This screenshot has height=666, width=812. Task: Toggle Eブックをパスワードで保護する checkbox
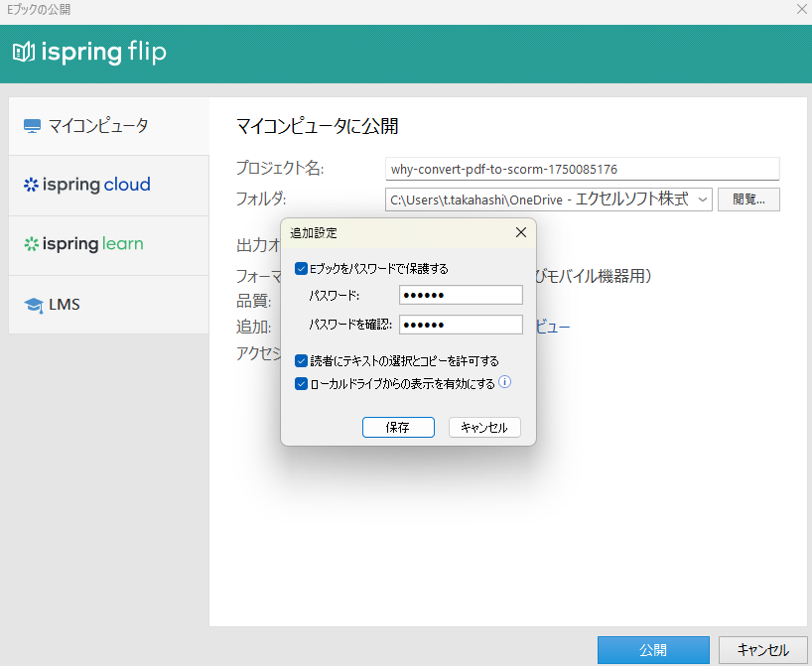(301, 268)
